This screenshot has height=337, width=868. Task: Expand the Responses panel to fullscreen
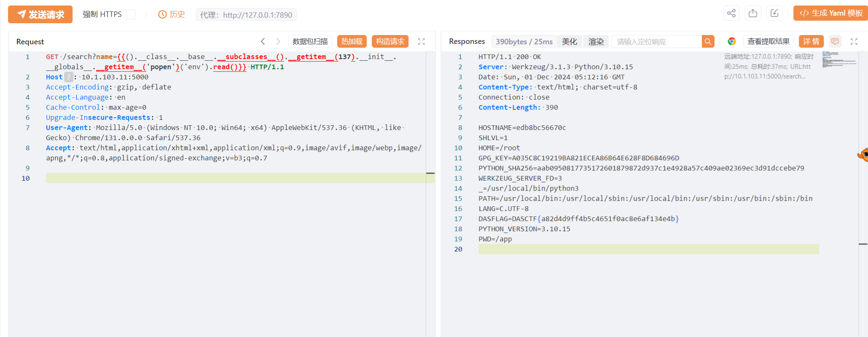pyautogui.click(x=854, y=41)
